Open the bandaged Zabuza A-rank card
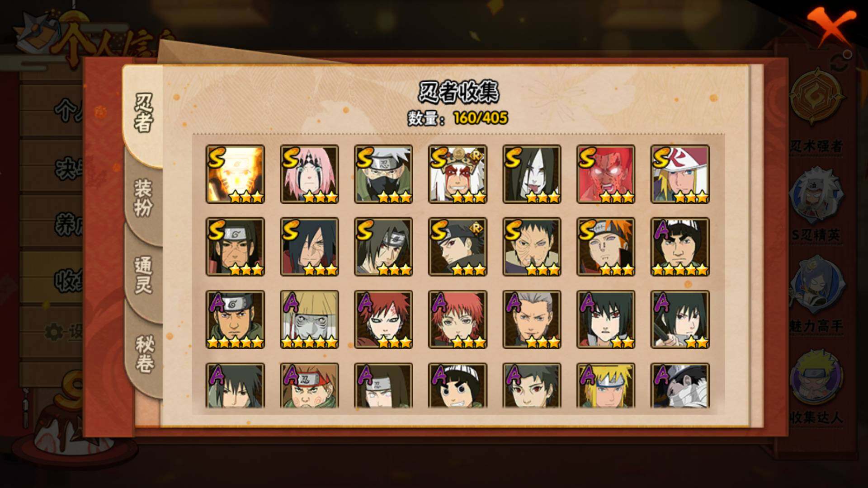Image resolution: width=868 pixels, height=488 pixels. [680, 385]
